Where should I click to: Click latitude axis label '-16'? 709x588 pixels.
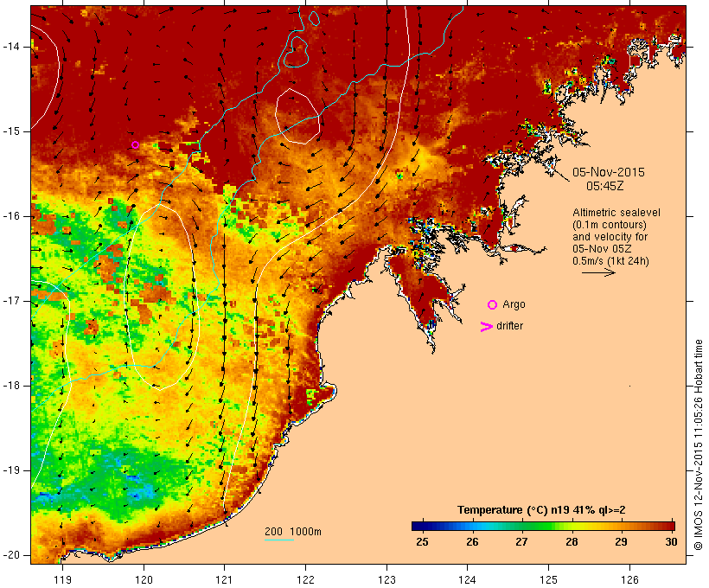click(11, 216)
